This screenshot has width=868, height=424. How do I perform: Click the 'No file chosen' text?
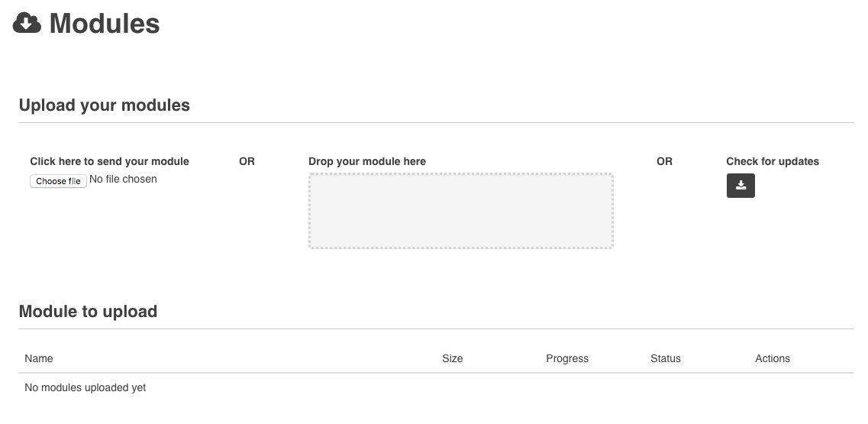coord(123,180)
